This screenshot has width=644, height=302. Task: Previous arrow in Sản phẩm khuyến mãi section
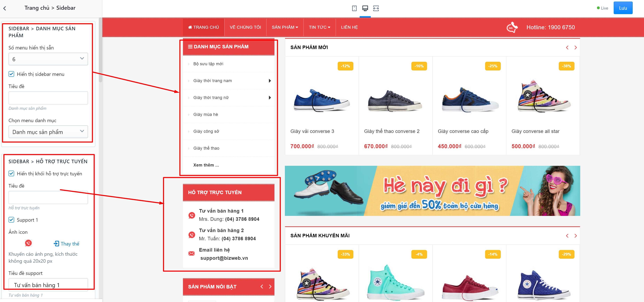coord(567,236)
